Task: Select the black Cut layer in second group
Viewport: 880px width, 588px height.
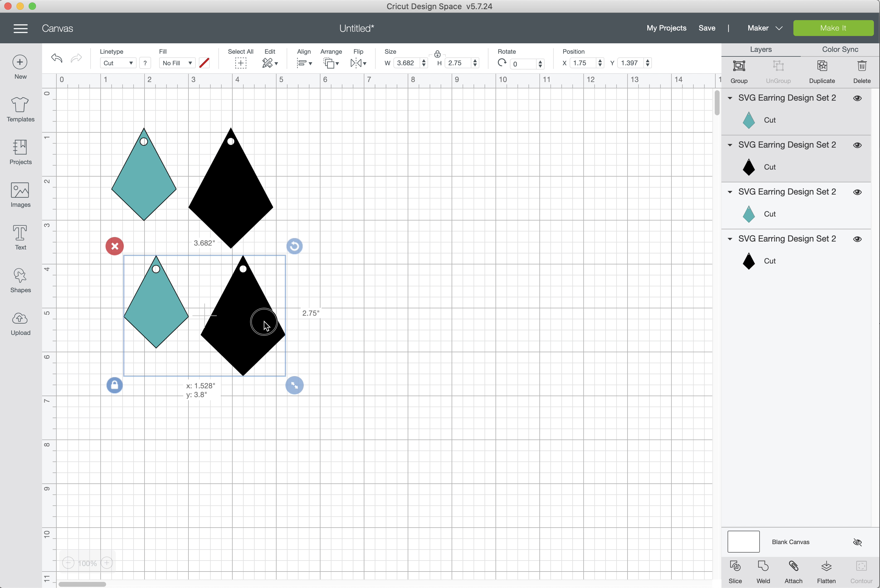Action: 796,167
